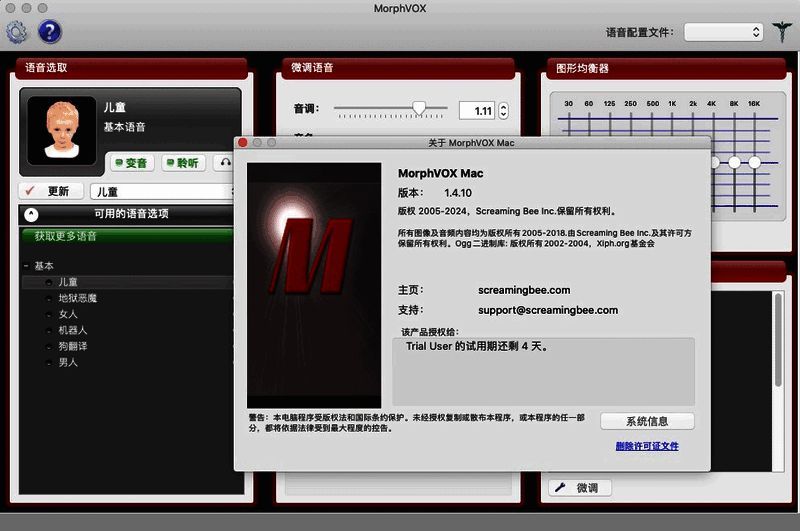Click the 16K equalizer band slider
The height and width of the screenshot is (531, 800).
tap(755, 163)
